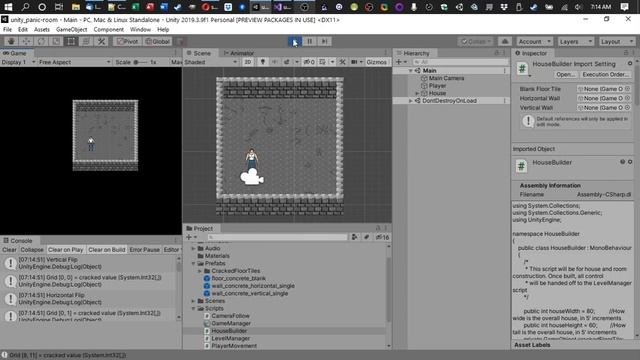Screen dimensions: 640x360
Task: Focus the Project panel search field
Action: point(278,237)
